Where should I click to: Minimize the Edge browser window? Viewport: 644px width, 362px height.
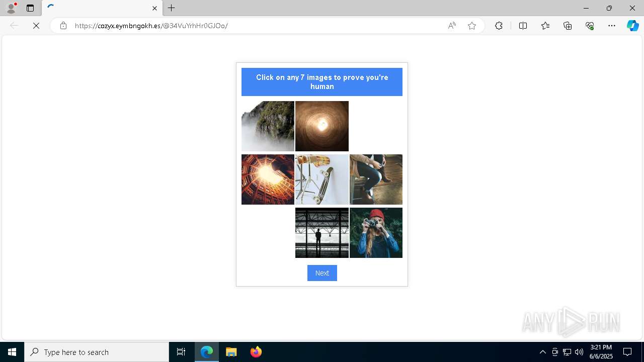coord(586,8)
